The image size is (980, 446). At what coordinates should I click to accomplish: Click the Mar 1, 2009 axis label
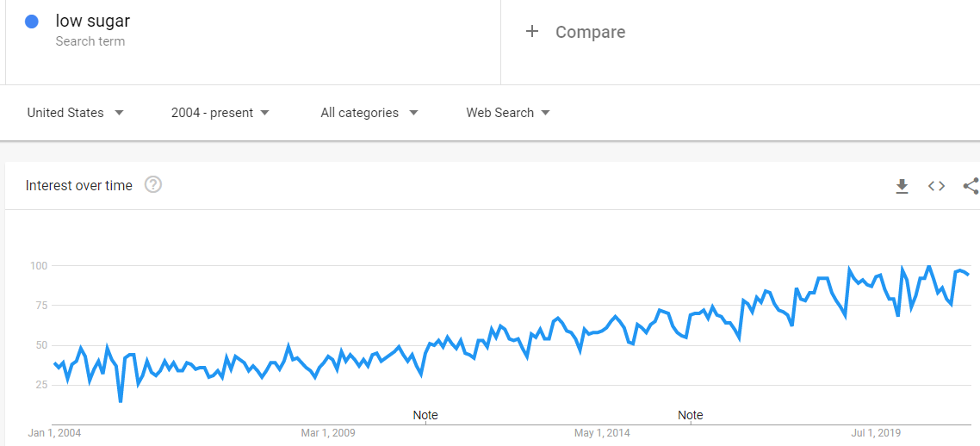[328, 433]
